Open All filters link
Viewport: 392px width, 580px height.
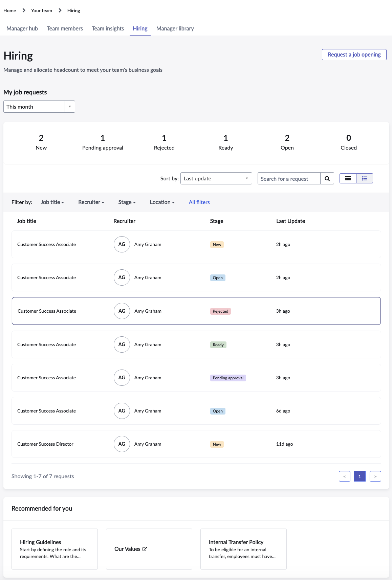coord(199,202)
